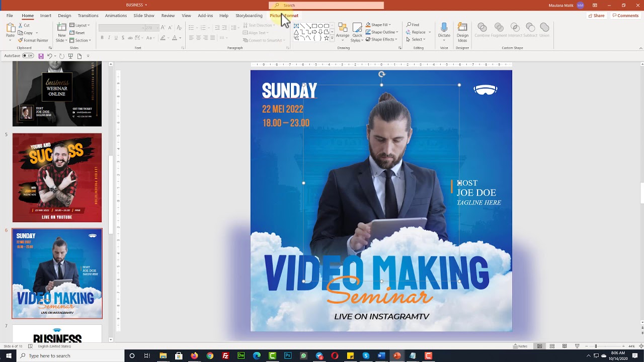Viewport: 644px width, 362px height.
Task: Expand the Shape Fill dropdown
Action: [x=378, y=25]
